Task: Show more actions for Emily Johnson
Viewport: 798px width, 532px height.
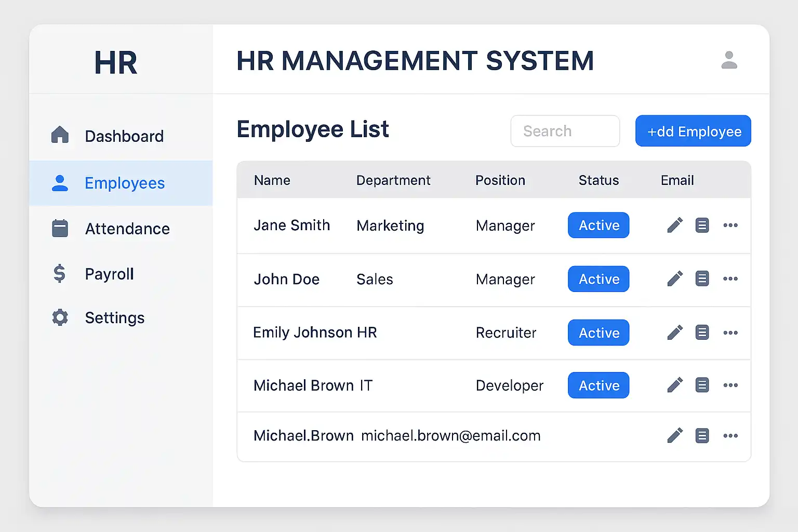Action: (x=730, y=332)
